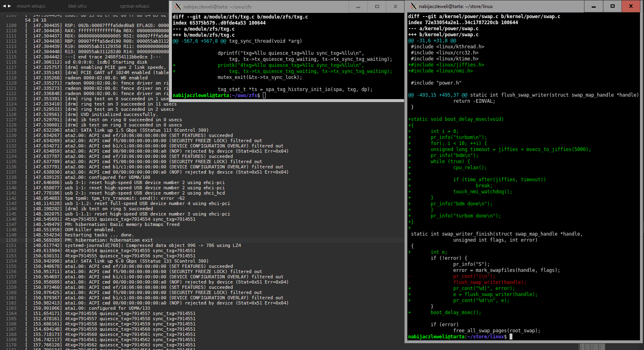
Task: Close the ~/store/linux terminal window
Action: tap(631, 6)
